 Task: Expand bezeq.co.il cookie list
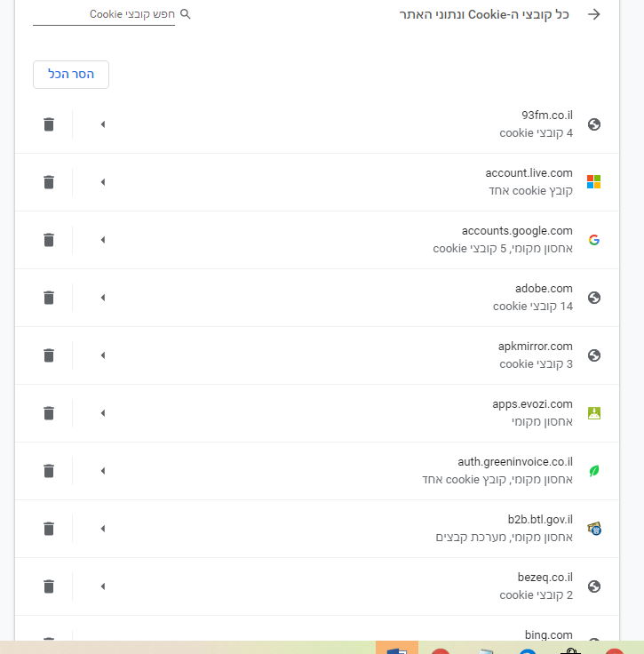pos(102,586)
